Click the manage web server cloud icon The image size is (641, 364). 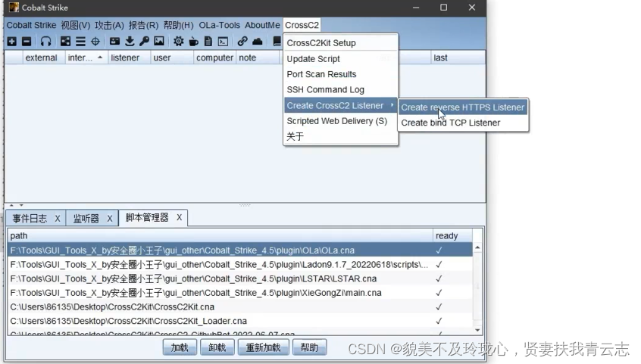tap(257, 42)
